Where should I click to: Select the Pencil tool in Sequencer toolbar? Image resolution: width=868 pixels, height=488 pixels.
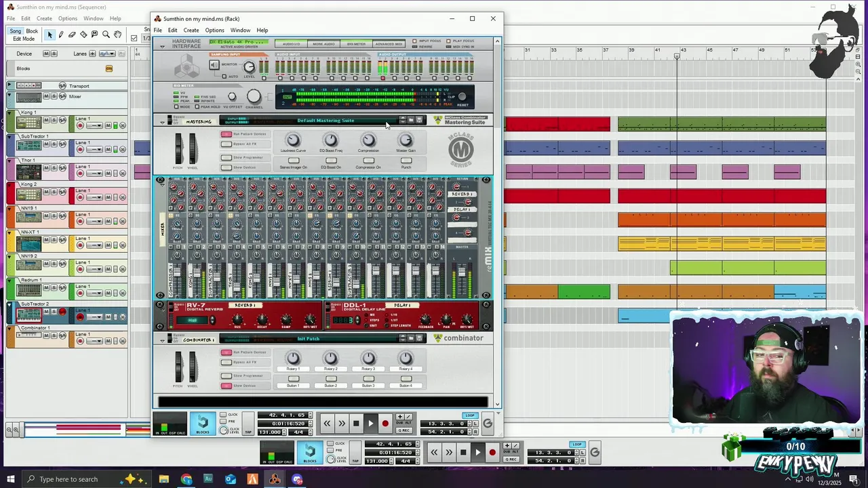coord(61,35)
